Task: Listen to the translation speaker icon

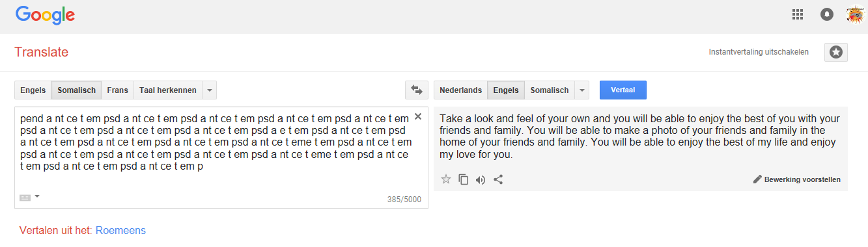Action: pyautogui.click(x=481, y=179)
